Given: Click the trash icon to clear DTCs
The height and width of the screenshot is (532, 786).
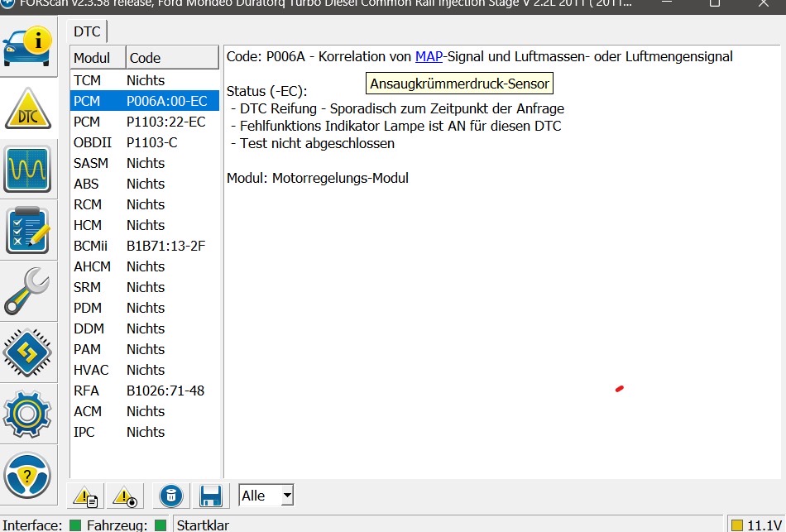Looking at the screenshot, I should point(170,496).
